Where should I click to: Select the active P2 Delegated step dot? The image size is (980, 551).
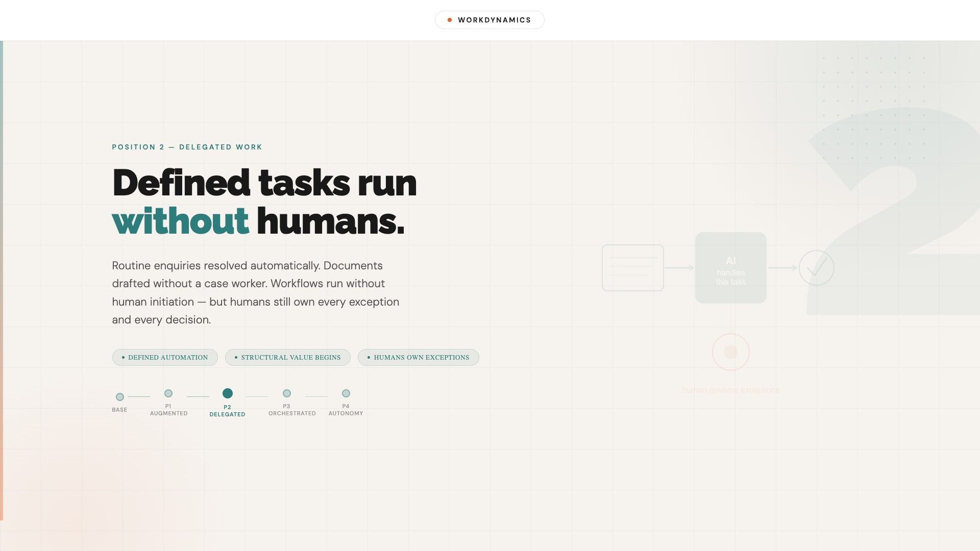pos(228,393)
